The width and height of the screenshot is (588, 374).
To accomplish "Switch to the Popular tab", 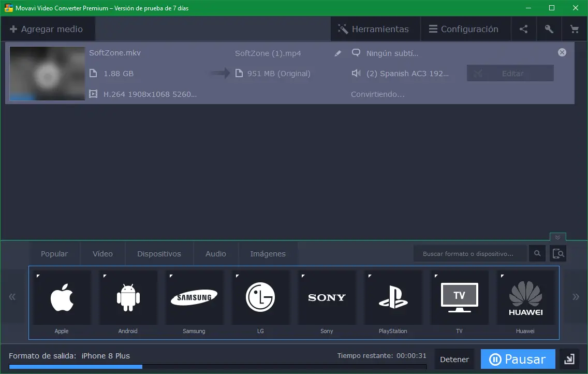I will (54, 254).
